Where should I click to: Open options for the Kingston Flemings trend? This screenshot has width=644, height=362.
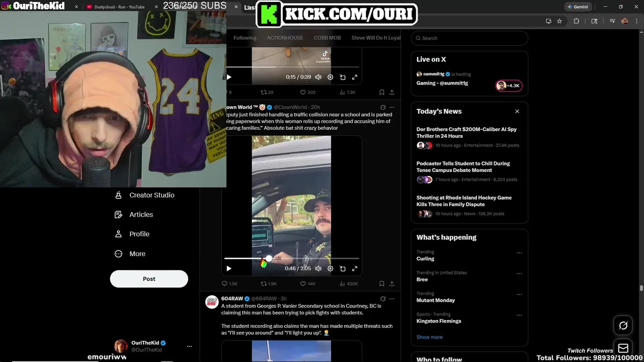tap(519, 315)
